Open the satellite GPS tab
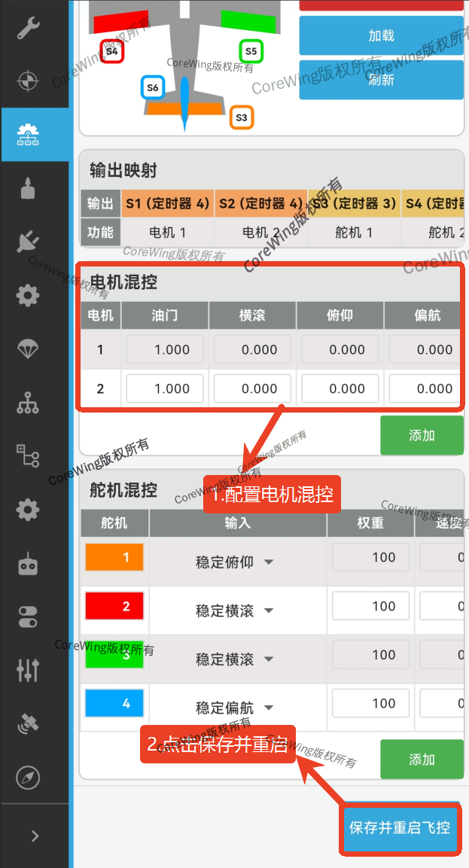Image resolution: width=469 pixels, height=868 pixels. tap(28, 723)
